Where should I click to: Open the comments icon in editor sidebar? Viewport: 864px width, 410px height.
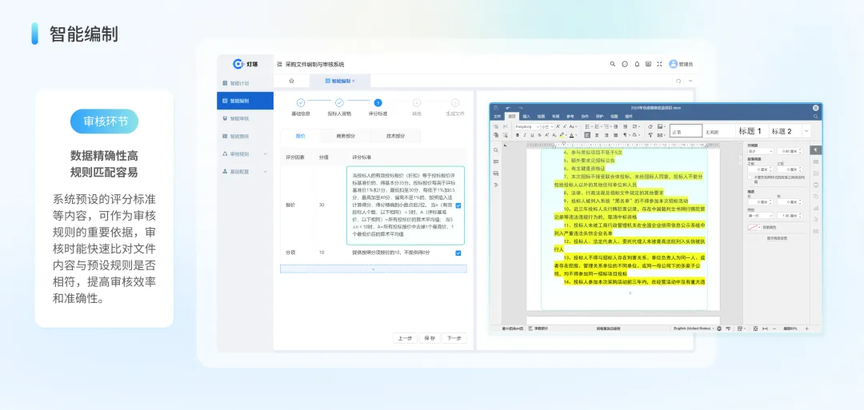point(496,161)
